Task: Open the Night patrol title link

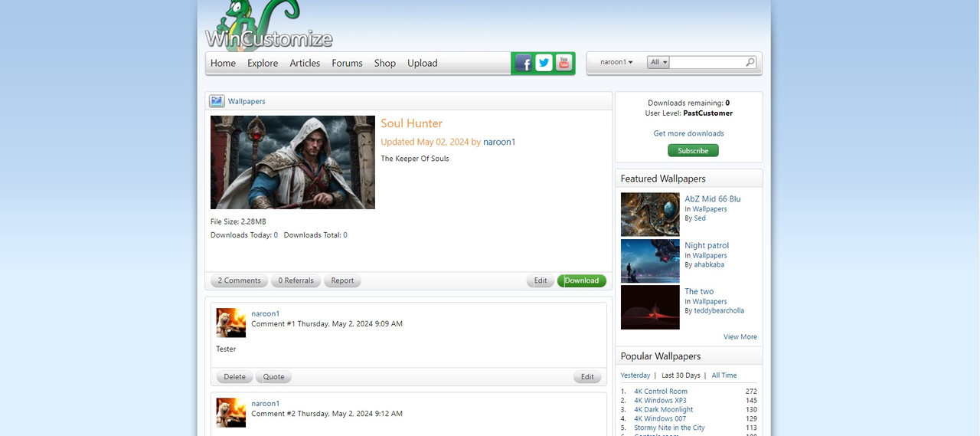Action: tap(707, 245)
